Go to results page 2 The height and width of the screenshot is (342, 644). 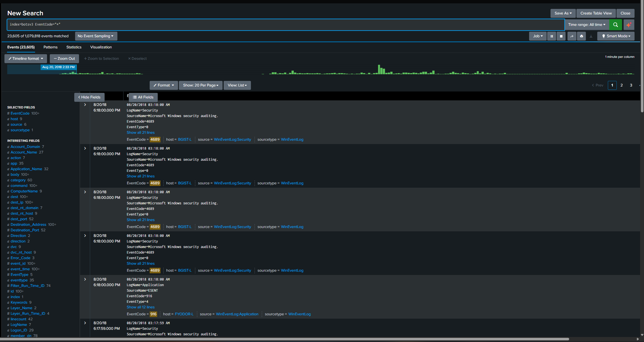(621, 85)
